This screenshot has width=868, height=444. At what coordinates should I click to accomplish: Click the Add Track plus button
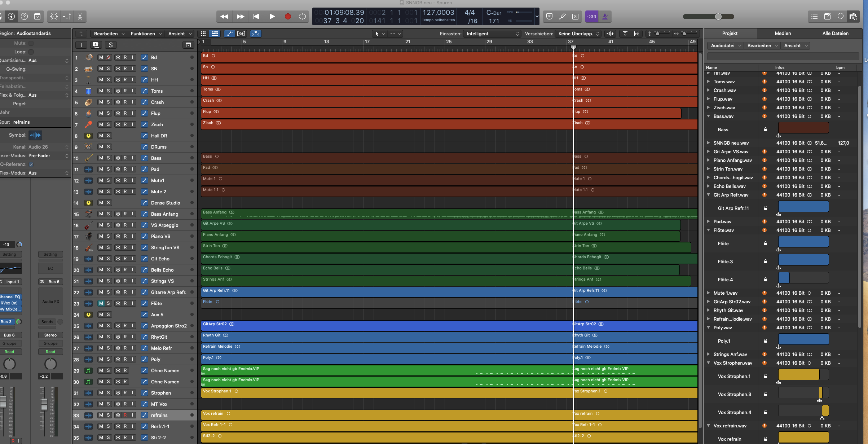(x=81, y=45)
